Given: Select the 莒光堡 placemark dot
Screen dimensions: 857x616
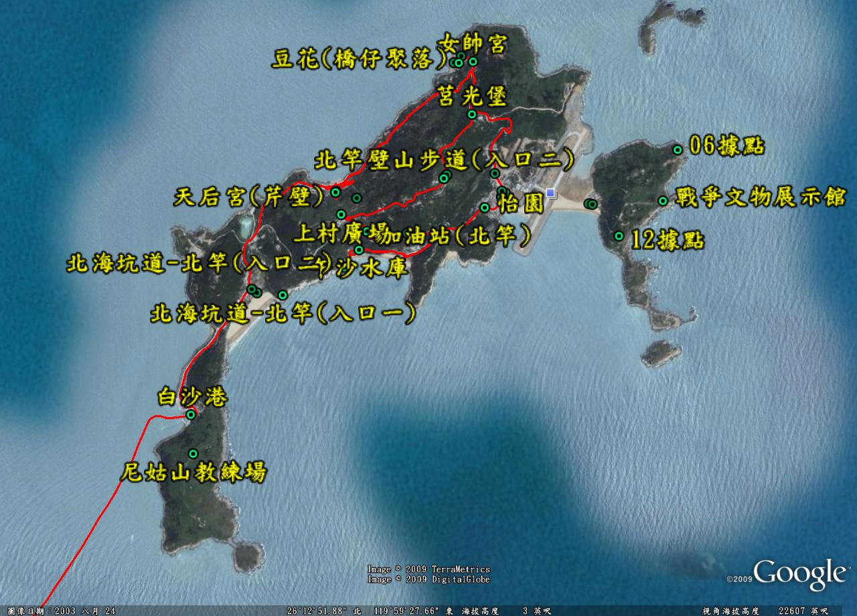Looking at the screenshot, I should pyautogui.click(x=472, y=114).
